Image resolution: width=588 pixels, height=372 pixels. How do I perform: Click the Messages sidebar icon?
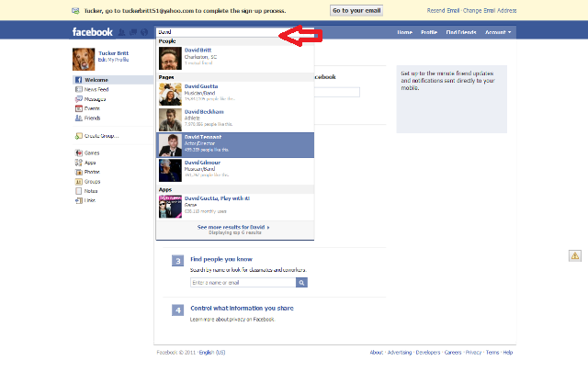[x=78, y=99]
